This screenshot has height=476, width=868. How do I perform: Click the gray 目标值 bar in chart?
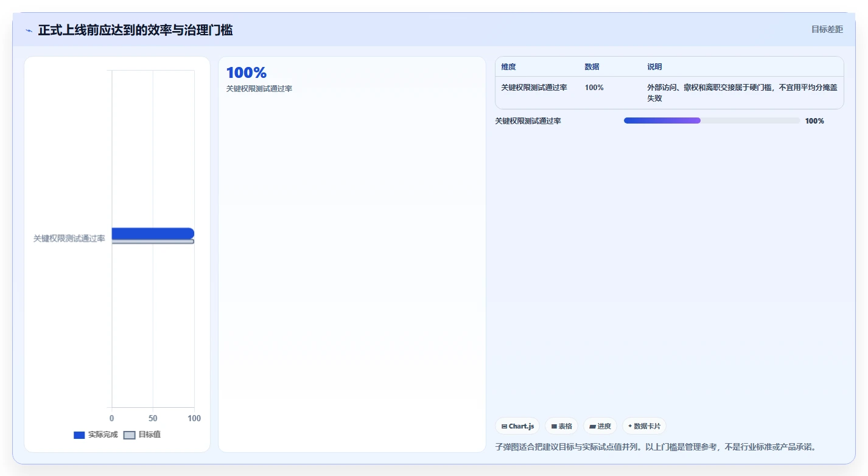tap(153, 242)
